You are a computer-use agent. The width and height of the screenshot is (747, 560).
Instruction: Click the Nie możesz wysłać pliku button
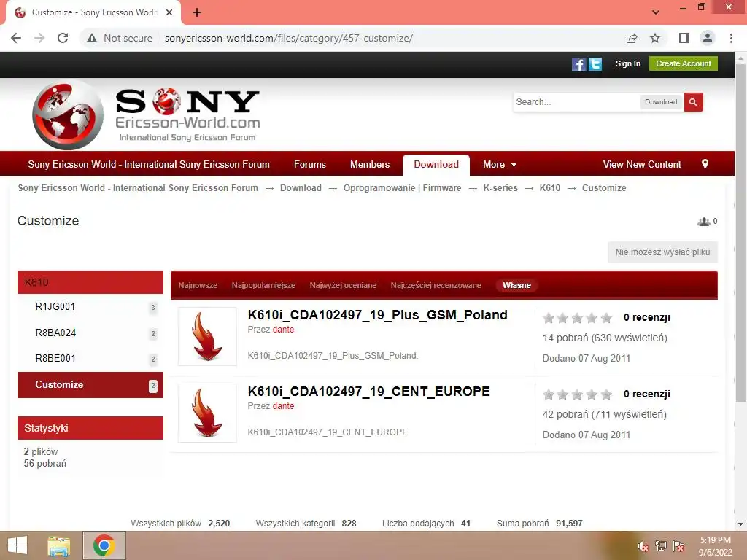(x=662, y=252)
